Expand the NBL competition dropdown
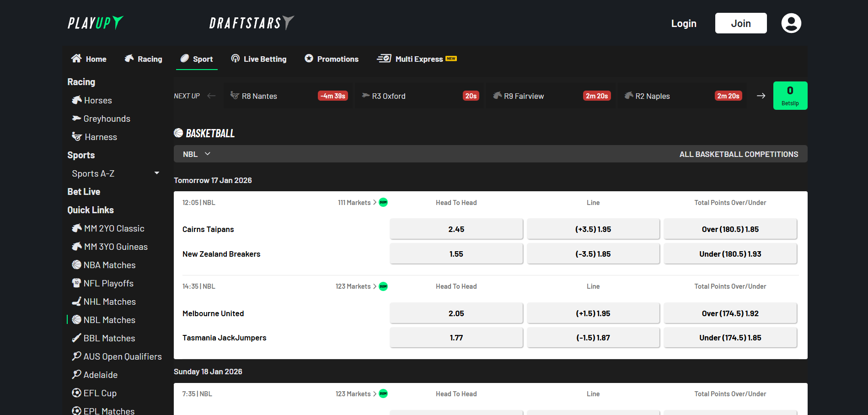 pos(197,154)
